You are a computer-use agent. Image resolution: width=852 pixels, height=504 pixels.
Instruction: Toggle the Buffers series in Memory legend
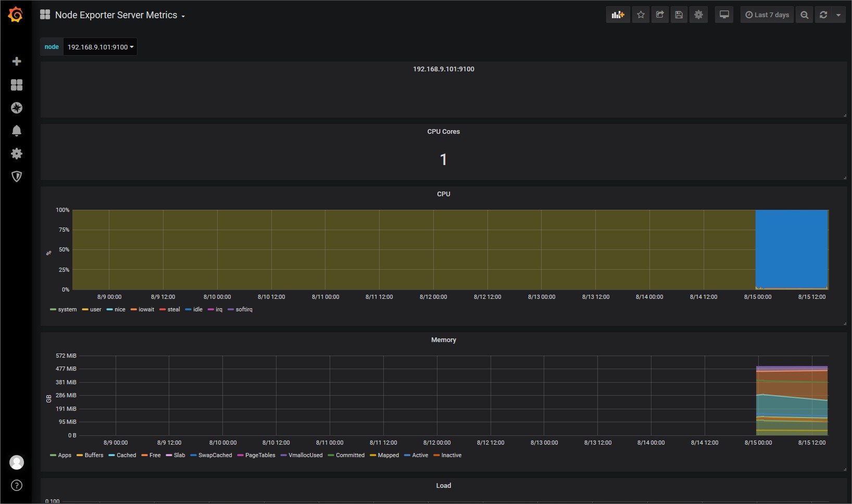pos(90,456)
